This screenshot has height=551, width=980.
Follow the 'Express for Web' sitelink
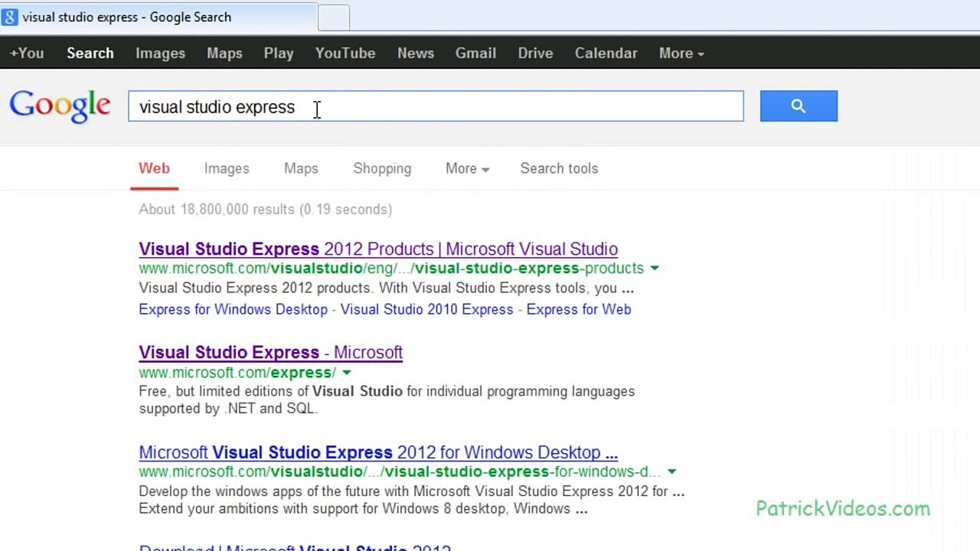point(579,309)
